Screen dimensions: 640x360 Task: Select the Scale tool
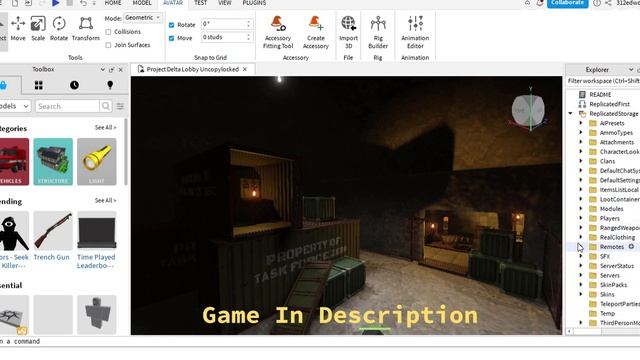(38, 29)
